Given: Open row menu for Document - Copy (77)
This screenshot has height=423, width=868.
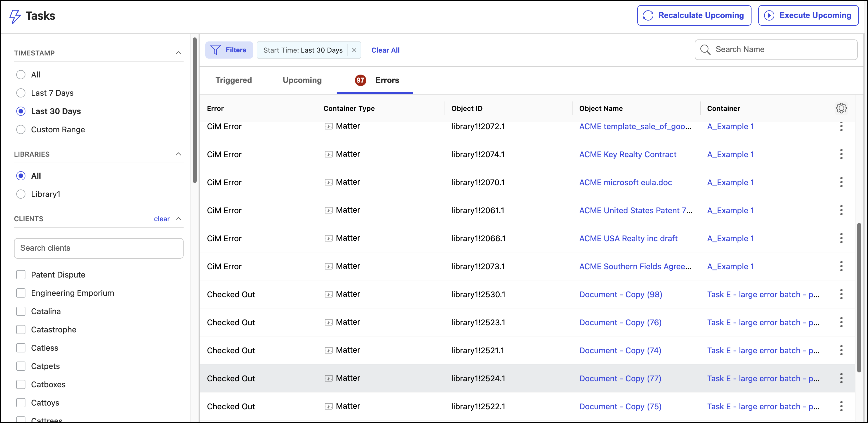Looking at the screenshot, I should 841,378.
